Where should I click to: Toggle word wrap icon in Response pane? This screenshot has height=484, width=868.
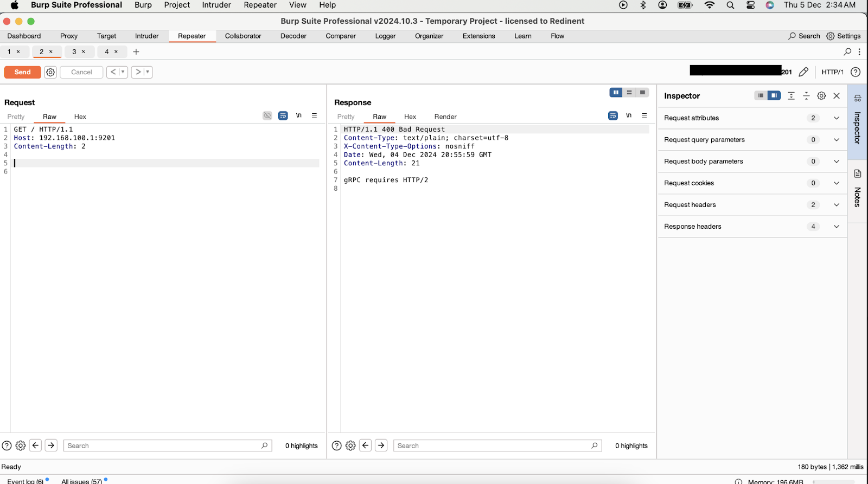click(x=613, y=115)
